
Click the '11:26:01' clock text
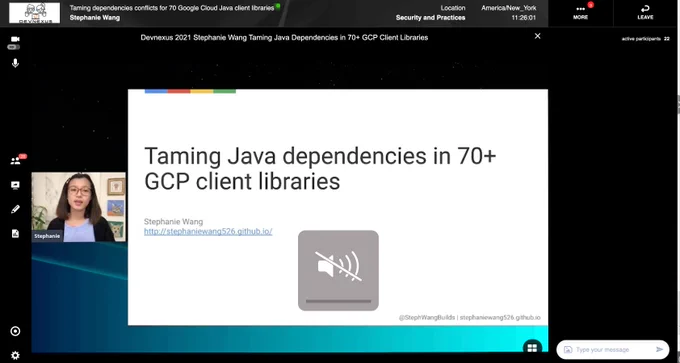[x=523, y=18]
